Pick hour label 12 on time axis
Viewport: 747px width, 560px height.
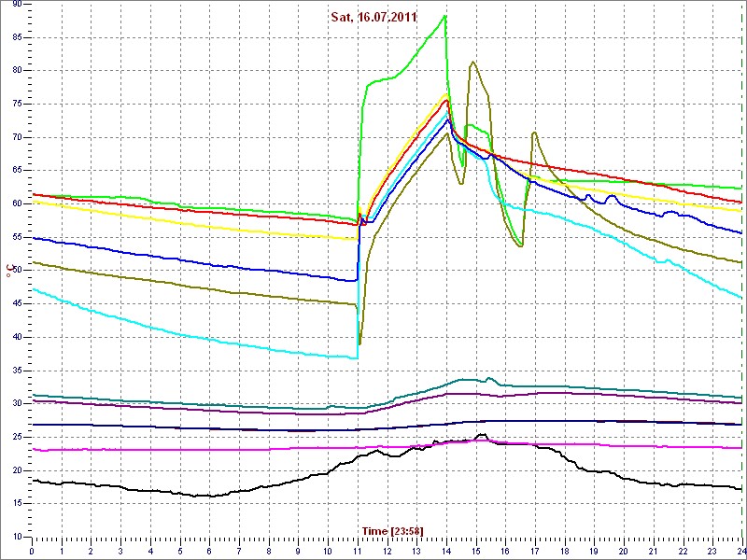(x=388, y=550)
